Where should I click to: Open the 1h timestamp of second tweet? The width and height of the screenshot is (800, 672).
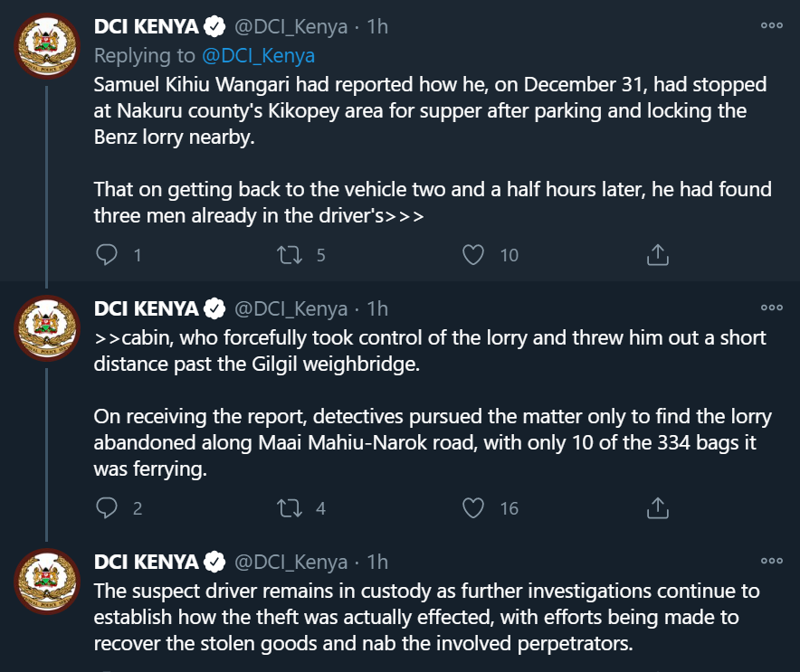point(377,309)
